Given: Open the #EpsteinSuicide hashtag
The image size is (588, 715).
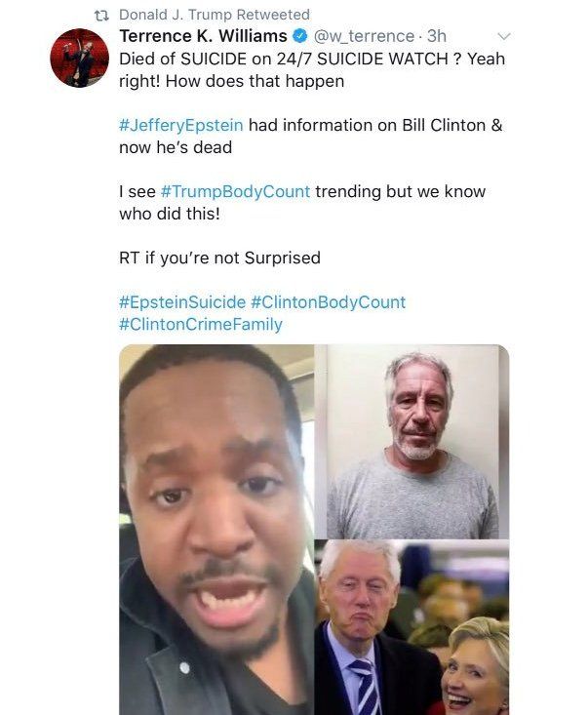Looking at the screenshot, I should click(x=182, y=302).
